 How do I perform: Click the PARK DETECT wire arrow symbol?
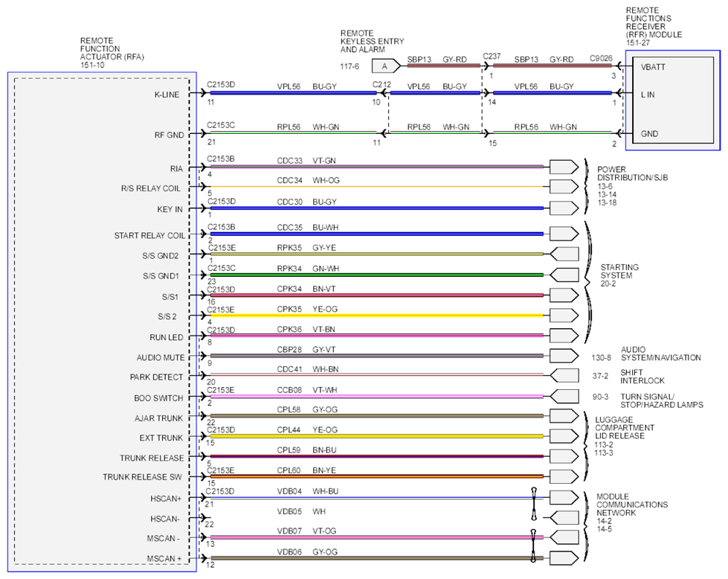click(564, 376)
